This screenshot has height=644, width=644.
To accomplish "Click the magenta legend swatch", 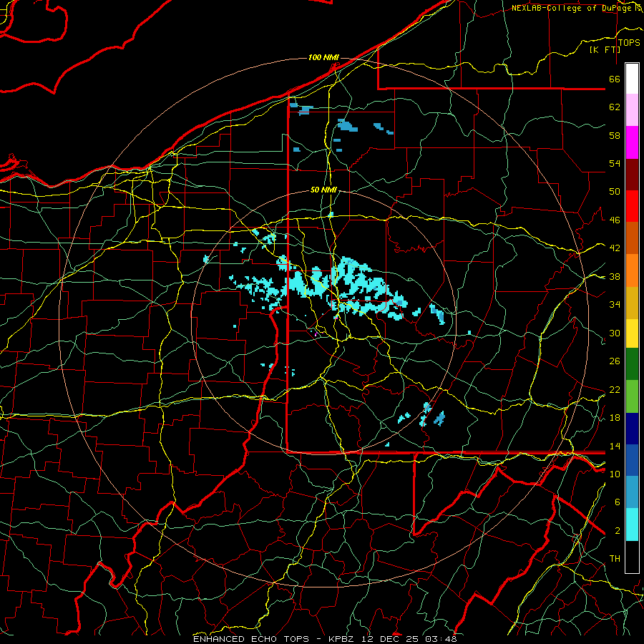I will pyautogui.click(x=632, y=142).
